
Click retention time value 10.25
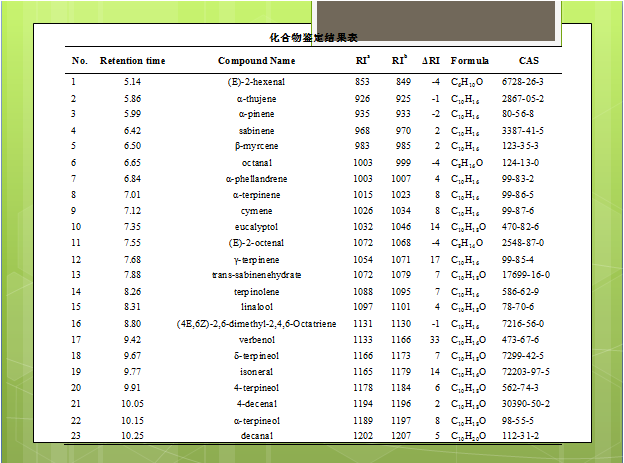click(x=132, y=436)
